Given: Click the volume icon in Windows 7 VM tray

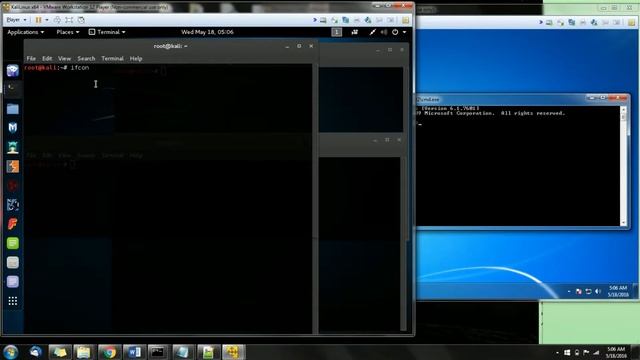Looking at the screenshot, I should click(x=598, y=291).
